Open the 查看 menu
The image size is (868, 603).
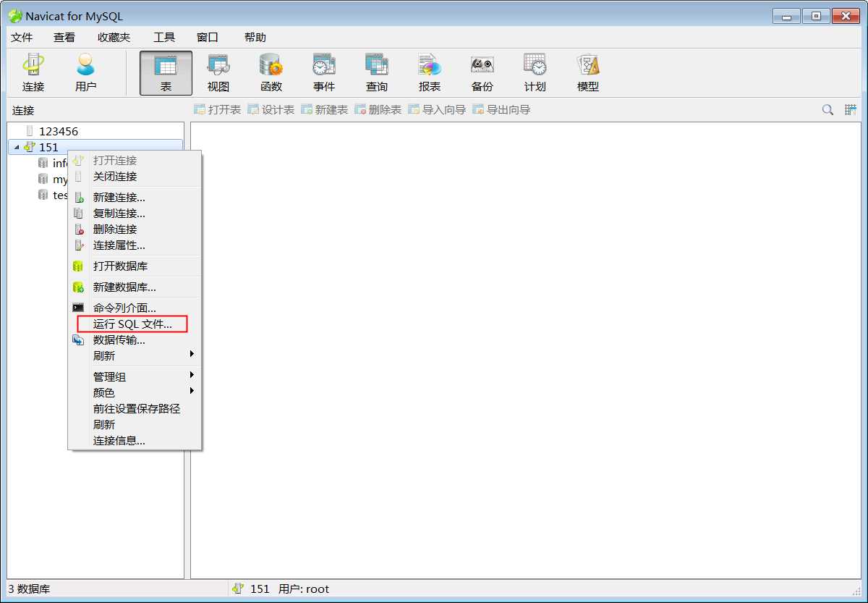[x=64, y=38]
